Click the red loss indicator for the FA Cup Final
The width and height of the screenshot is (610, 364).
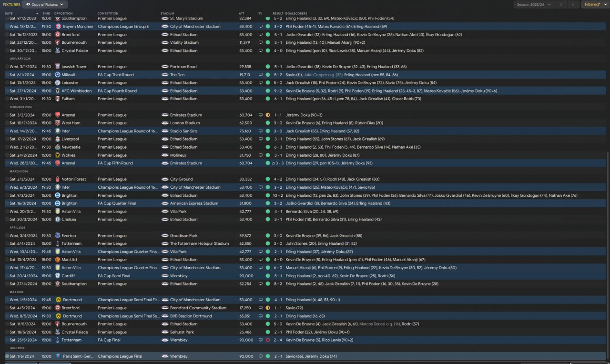click(268, 340)
